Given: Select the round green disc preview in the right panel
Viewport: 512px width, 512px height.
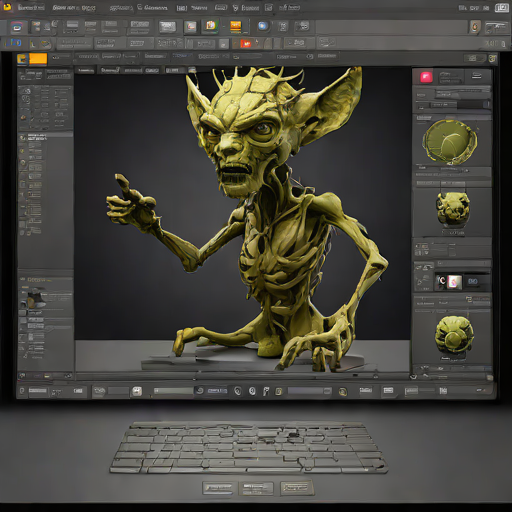Looking at the screenshot, I should click(450, 142).
